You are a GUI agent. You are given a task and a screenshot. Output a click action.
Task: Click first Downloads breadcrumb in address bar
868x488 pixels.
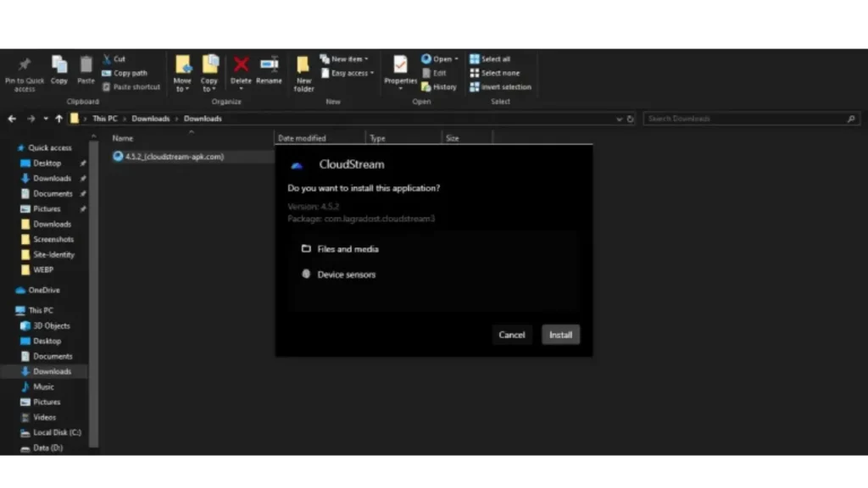pyautogui.click(x=151, y=119)
